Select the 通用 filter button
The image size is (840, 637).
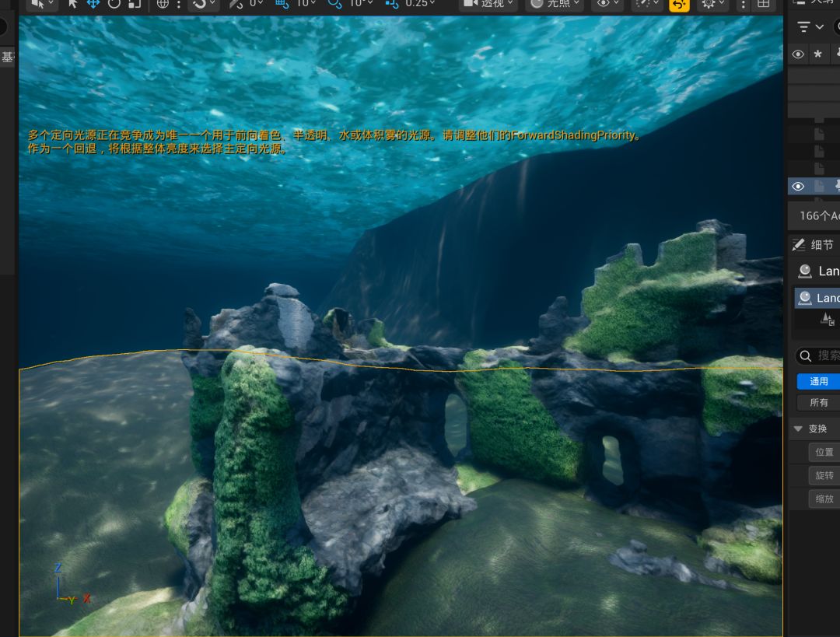pos(818,381)
